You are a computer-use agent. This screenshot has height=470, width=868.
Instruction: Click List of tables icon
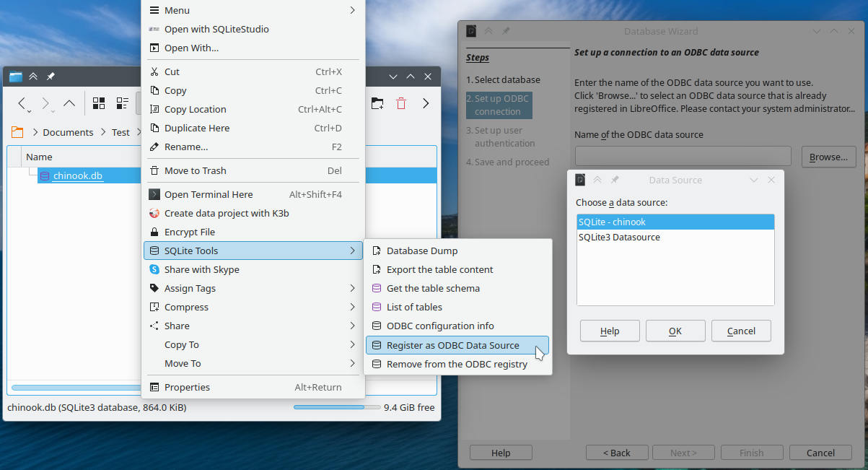pyautogui.click(x=376, y=307)
